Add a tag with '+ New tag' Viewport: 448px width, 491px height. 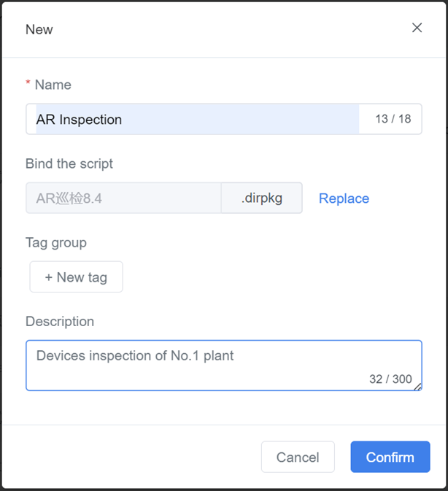(76, 277)
